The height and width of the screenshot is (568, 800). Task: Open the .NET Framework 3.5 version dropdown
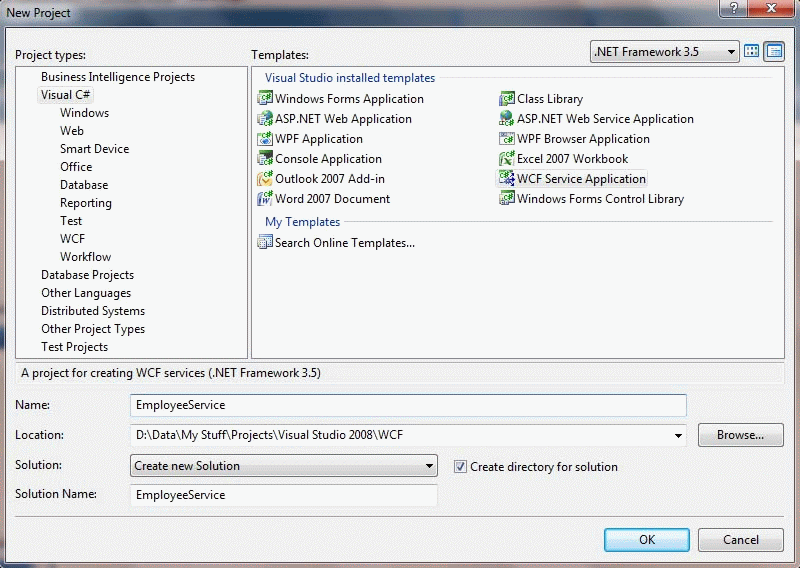664,52
